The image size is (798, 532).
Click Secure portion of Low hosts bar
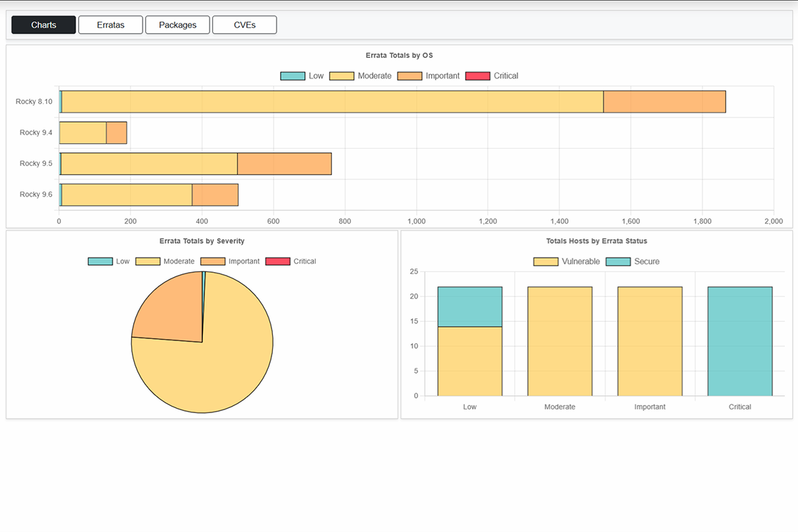pos(470,306)
